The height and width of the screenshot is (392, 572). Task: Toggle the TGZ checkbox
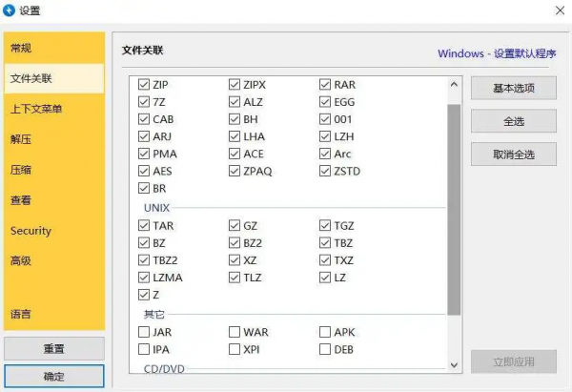point(325,225)
